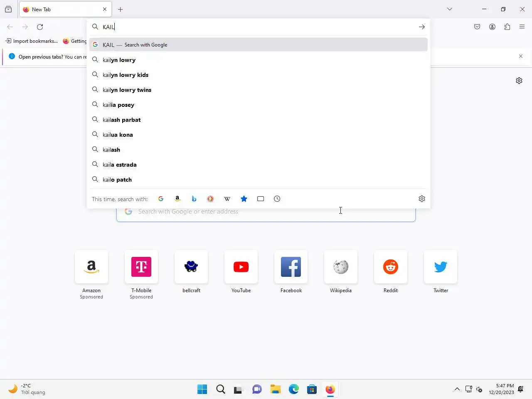Select KAIL Search with Google suggestion

(259, 44)
